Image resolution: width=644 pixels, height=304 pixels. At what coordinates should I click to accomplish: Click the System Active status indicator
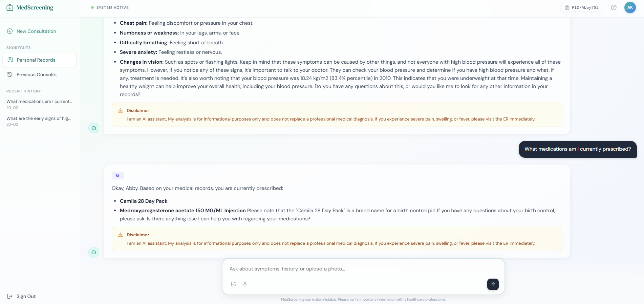click(x=110, y=7)
